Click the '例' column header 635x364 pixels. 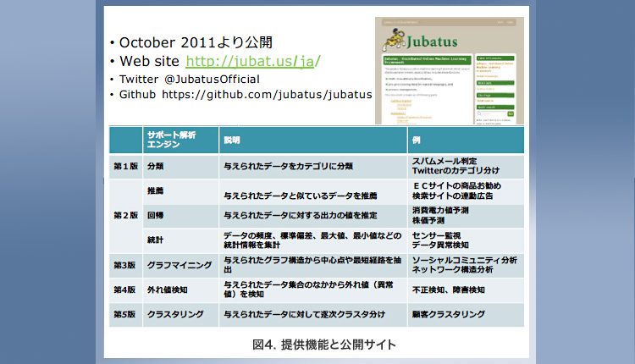(466, 140)
